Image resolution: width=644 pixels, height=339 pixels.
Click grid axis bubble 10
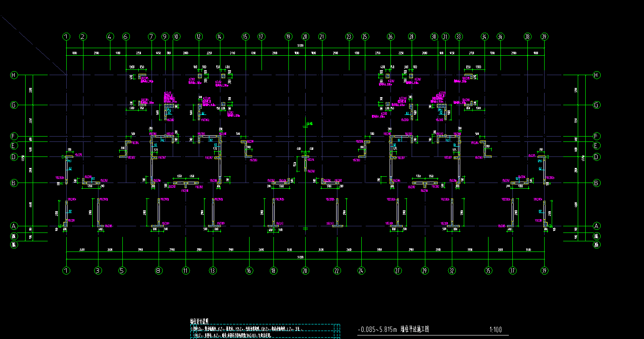coord(176,37)
